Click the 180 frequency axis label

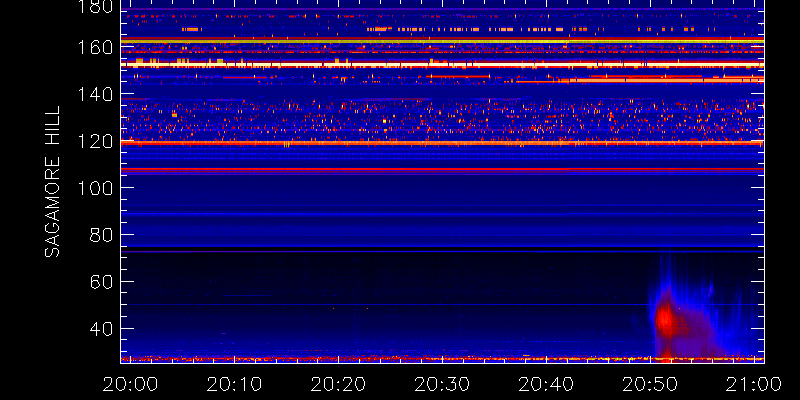coord(95,7)
